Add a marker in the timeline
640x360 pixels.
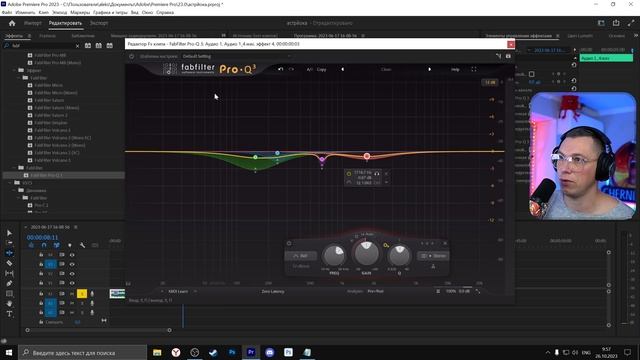click(x=70, y=245)
